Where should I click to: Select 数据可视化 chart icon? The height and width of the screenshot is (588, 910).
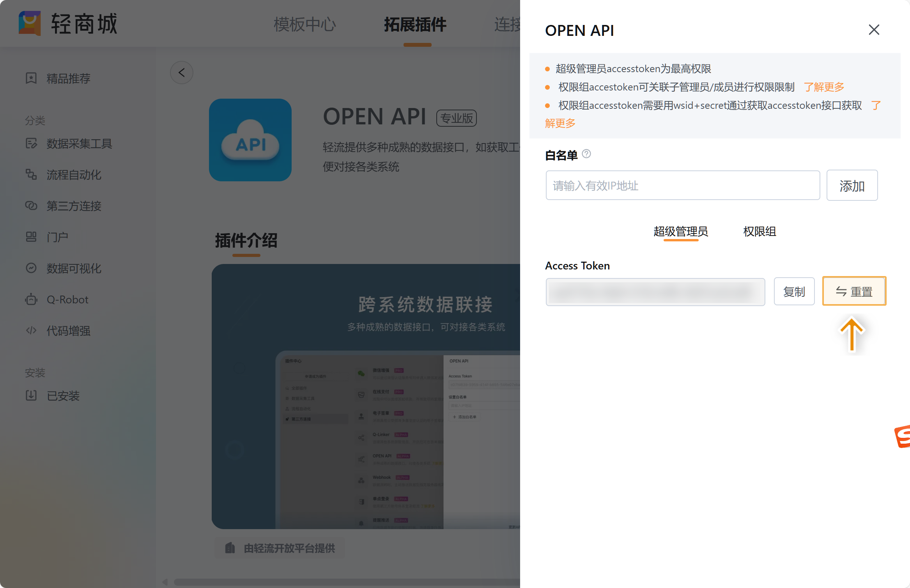(31, 268)
